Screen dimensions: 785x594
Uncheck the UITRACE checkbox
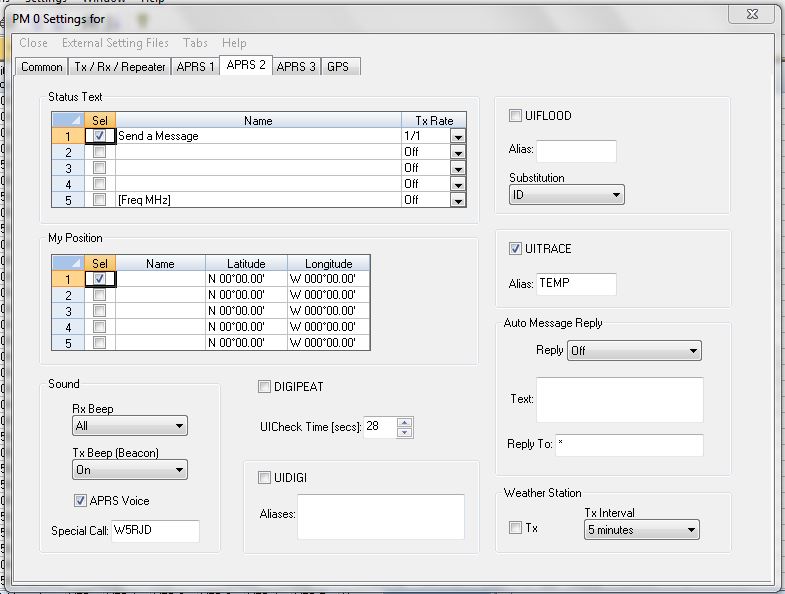pyautogui.click(x=516, y=249)
